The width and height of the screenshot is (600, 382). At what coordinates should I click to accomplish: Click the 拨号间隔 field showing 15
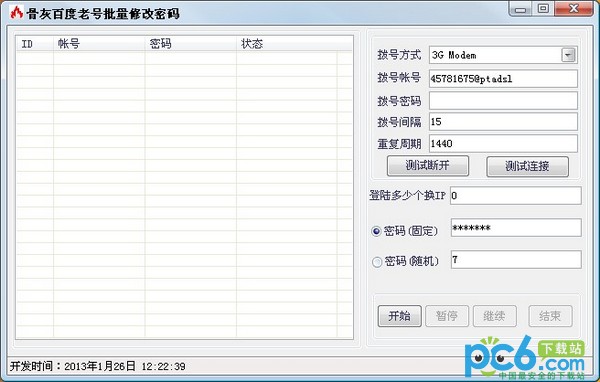click(503, 122)
